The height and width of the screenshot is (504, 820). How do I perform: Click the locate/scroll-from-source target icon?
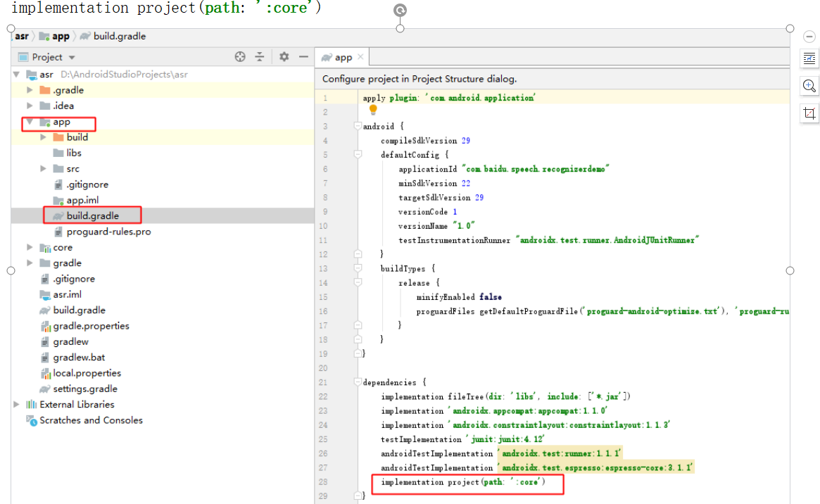pos(240,57)
